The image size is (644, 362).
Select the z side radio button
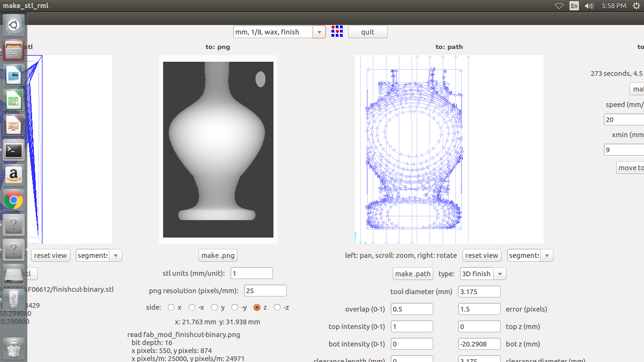[257, 307]
